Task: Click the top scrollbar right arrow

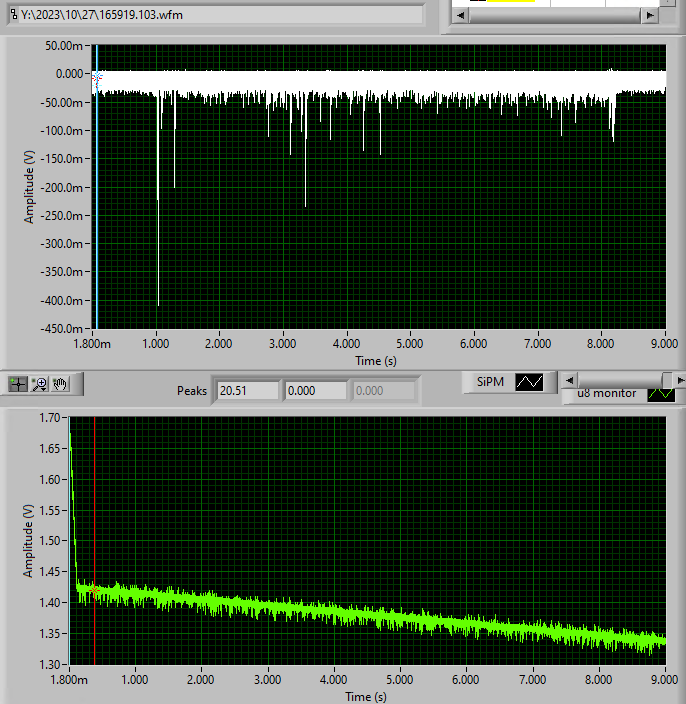Action: click(x=650, y=15)
